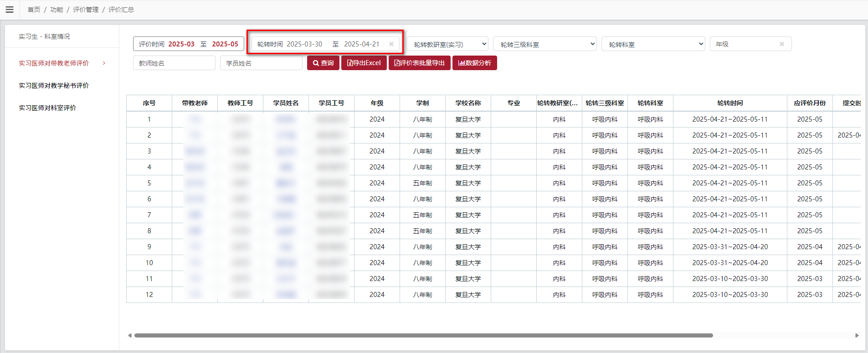Click 2025-03 month cell in row 11
The height and width of the screenshot is (353, 868).
click(x=810, y=279)
